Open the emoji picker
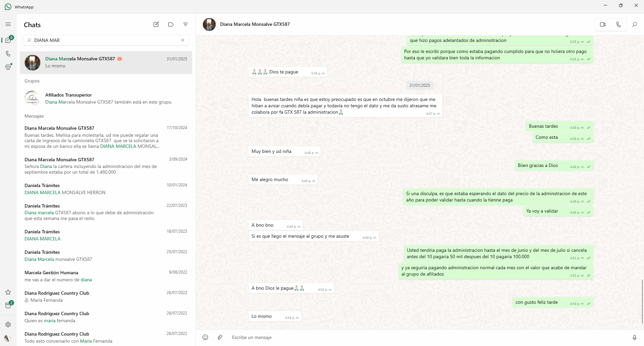 [x=205, y=337]
